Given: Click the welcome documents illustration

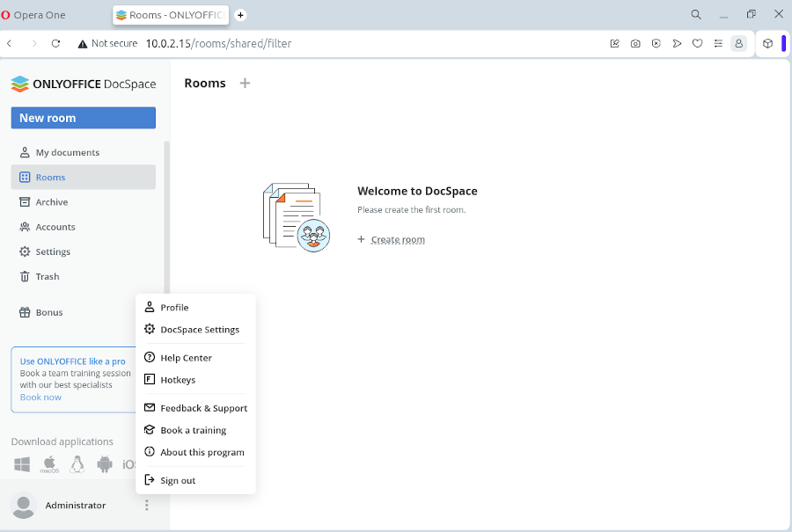Looking at the screenshot, I should tap(297, 217).
